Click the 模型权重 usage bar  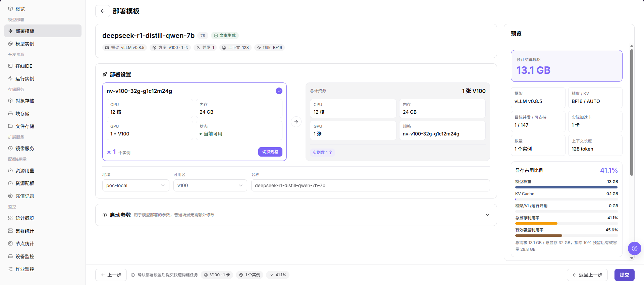(567, 187)
